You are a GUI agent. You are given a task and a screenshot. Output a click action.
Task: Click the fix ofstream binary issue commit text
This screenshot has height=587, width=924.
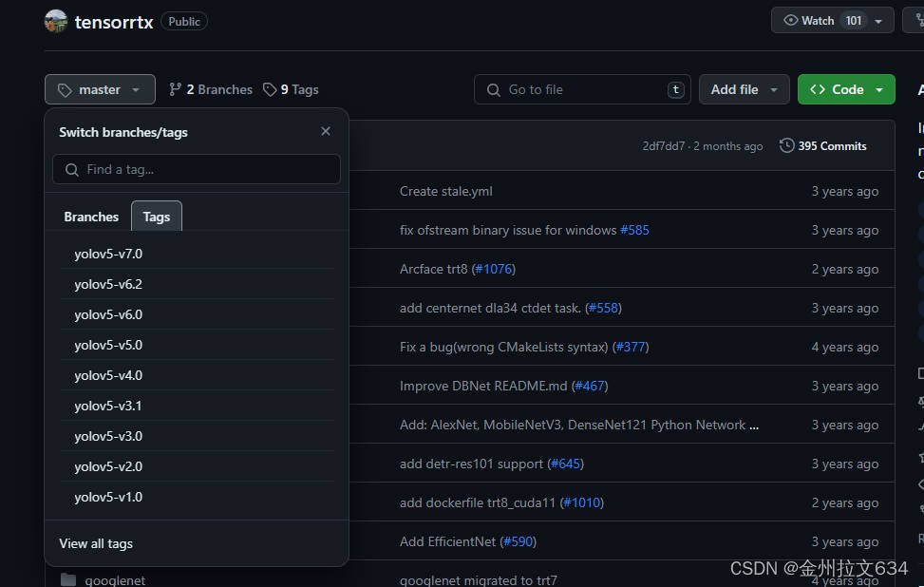coord(508,230)
